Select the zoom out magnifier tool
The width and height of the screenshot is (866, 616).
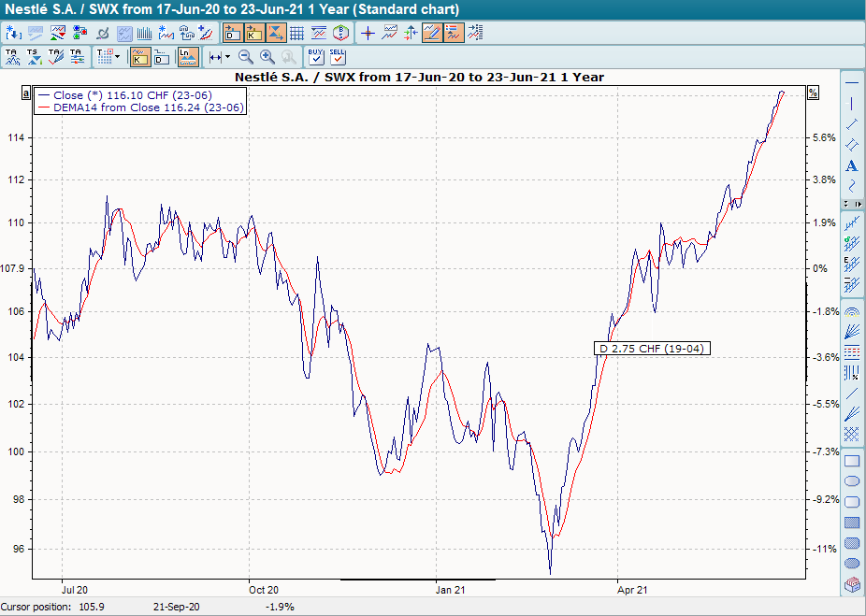244,56
